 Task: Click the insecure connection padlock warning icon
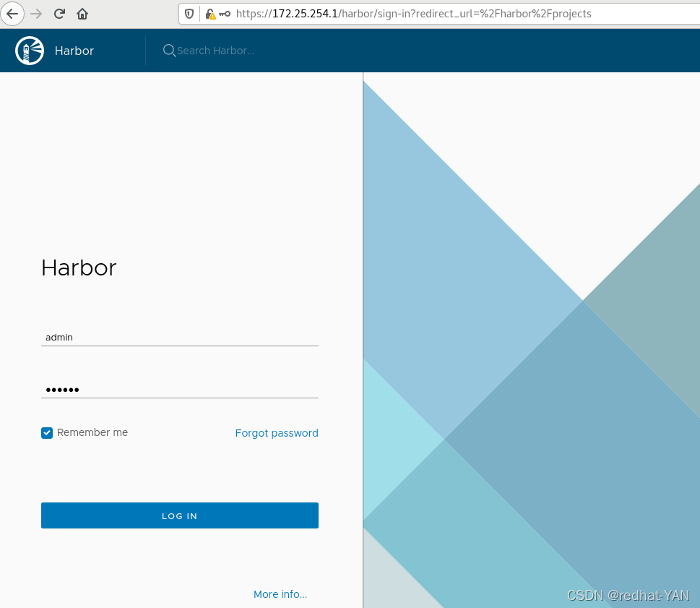click(210, 14)
